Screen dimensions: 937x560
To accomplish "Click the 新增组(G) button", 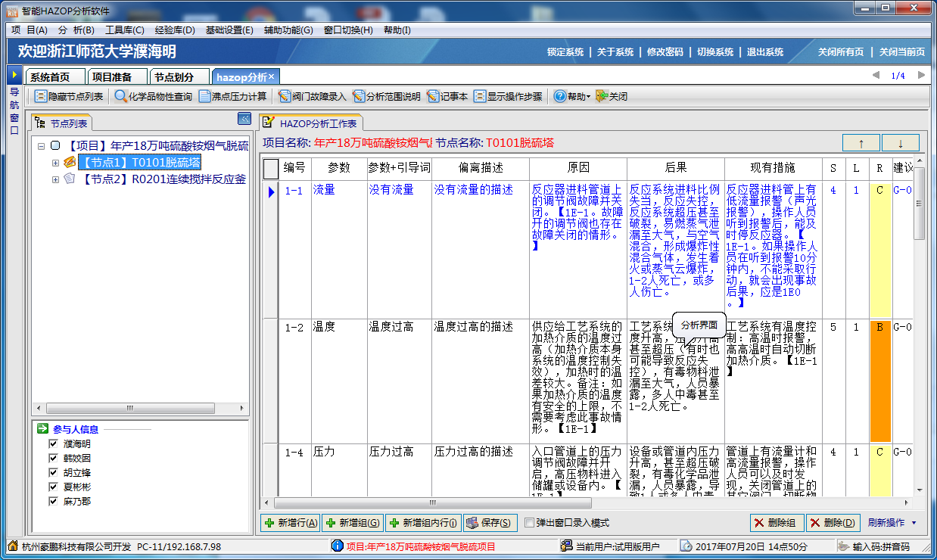I will tap(353, 523).
